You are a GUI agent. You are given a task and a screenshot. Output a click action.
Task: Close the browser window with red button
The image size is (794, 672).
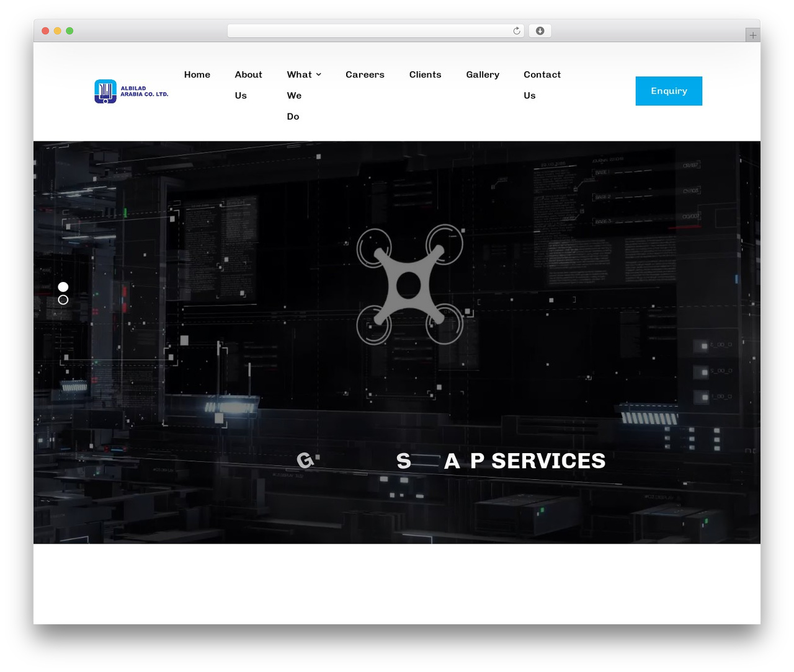[x=45, y=31]
